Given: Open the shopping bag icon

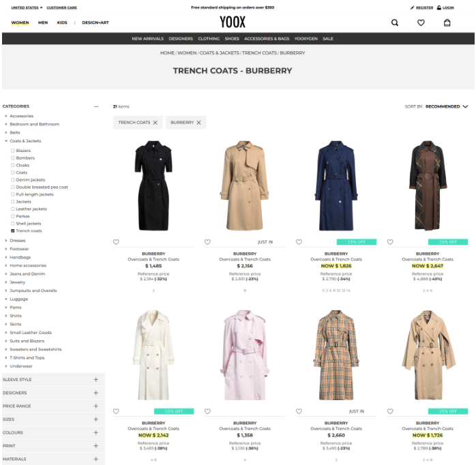Looking at the screenshot, I should coord(447,22).
